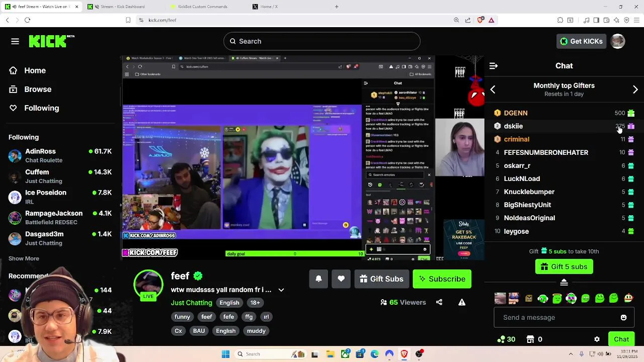Click the green Subscribe button
The image size is (644, 362).
coord(442,279)
